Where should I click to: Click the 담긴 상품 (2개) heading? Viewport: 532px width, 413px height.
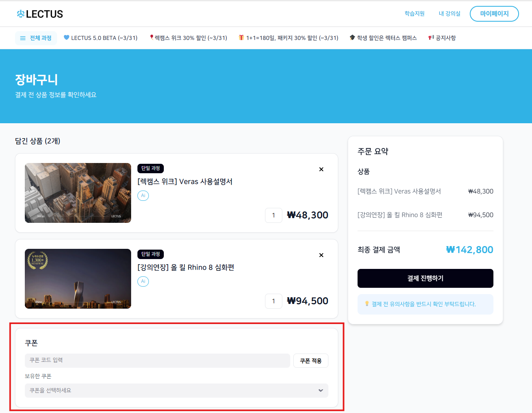38,141
